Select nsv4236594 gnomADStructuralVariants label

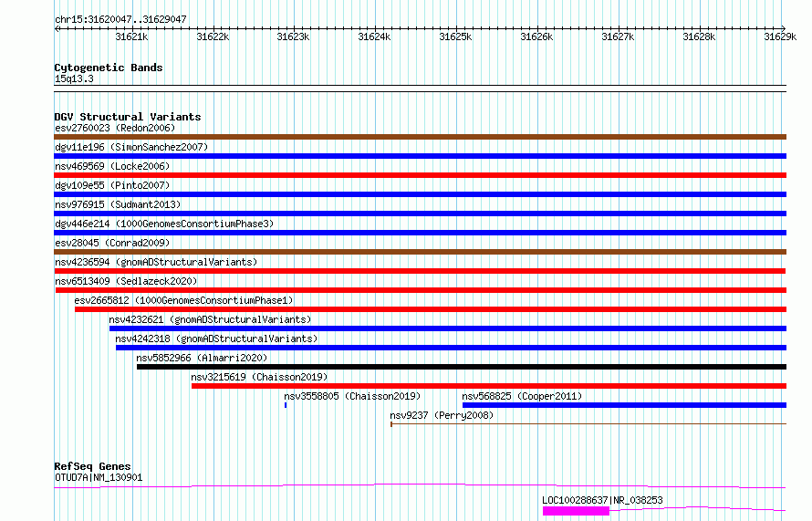coord(156,262)
